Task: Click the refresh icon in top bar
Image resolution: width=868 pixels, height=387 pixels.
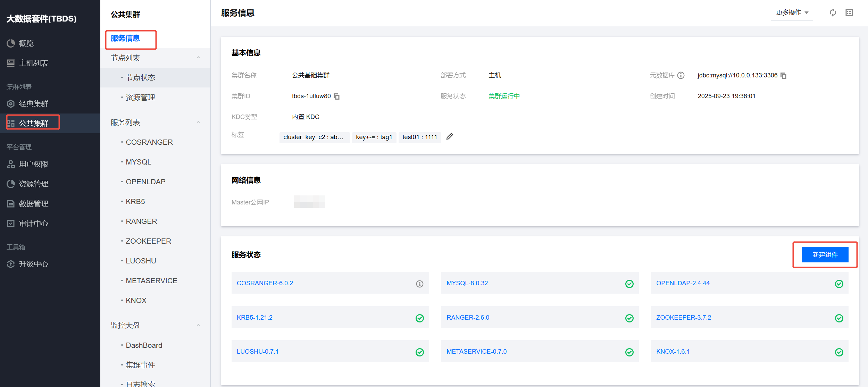Action: [833, 13]
